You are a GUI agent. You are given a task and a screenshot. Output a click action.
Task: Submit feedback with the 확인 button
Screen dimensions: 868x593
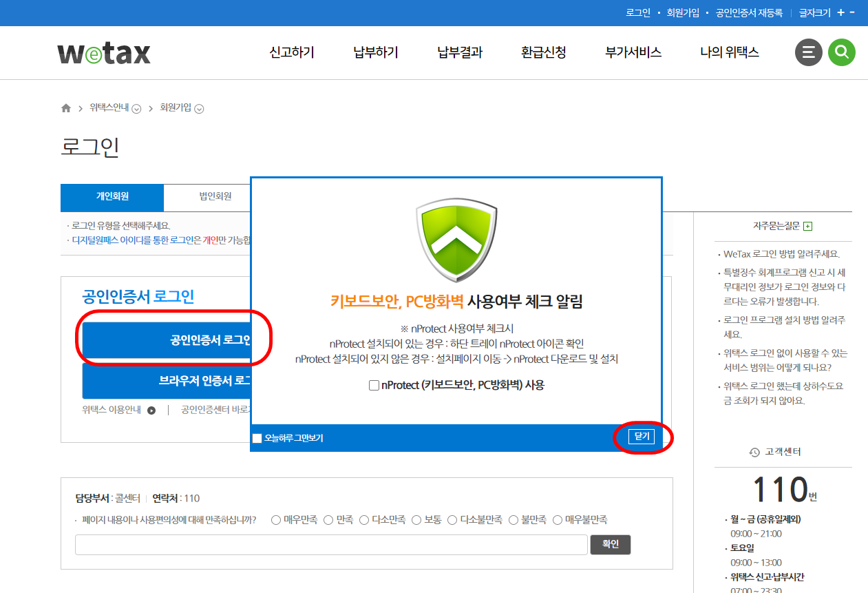[611, 544]
